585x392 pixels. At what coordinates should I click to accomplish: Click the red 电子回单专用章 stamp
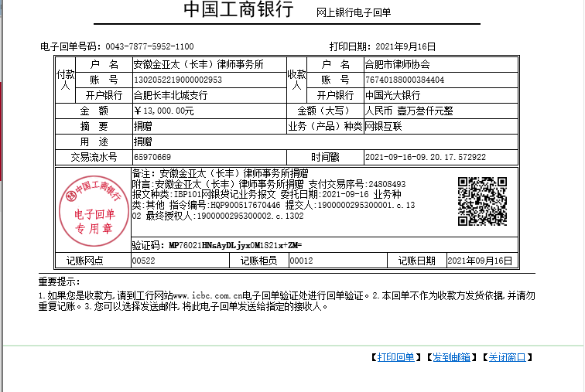(94, 211)
